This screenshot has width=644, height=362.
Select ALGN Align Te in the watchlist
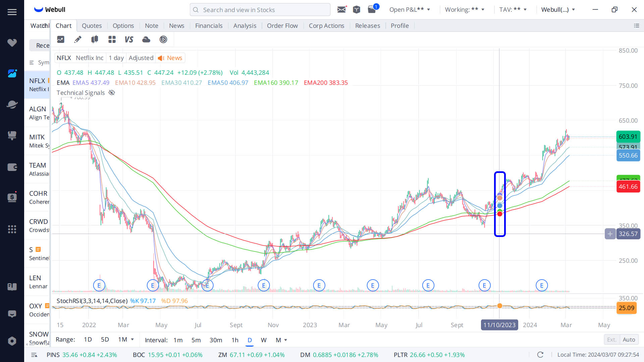(x=37, y=113)
